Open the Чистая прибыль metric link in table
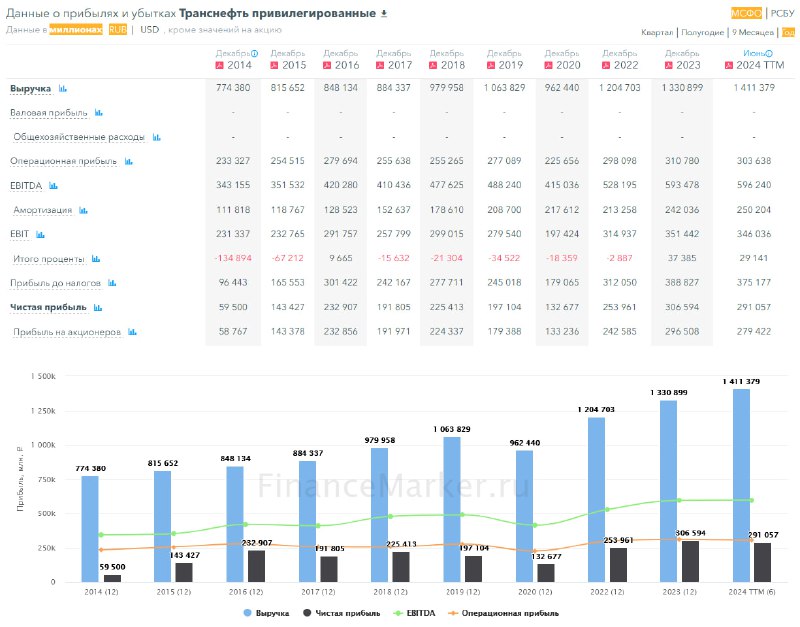 tap(48, 307)
